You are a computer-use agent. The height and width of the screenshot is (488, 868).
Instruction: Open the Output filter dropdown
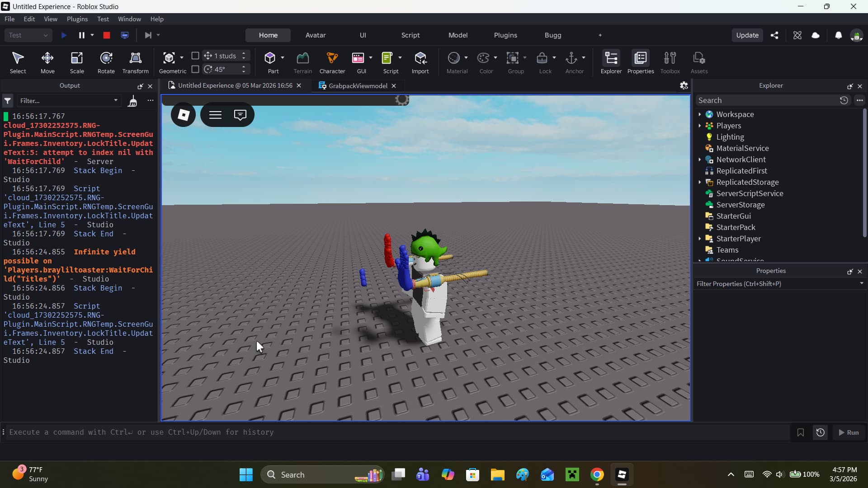click(116, 100)
